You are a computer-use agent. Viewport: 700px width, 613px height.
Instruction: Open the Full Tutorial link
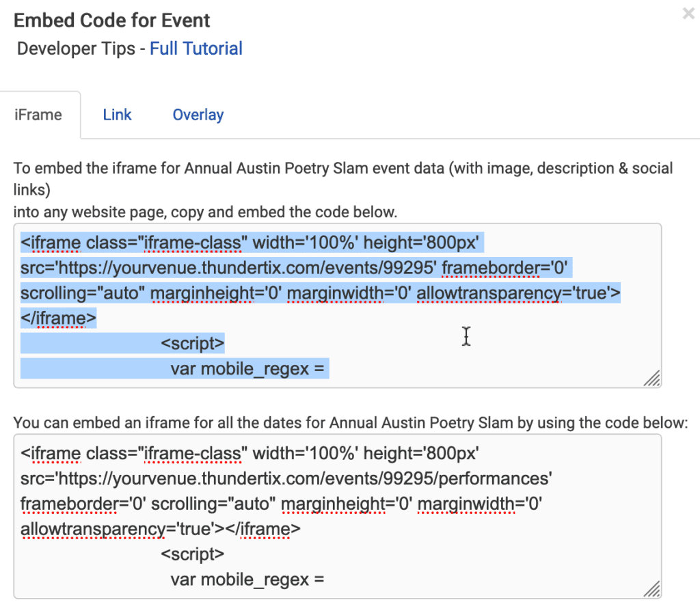(196, 49)
